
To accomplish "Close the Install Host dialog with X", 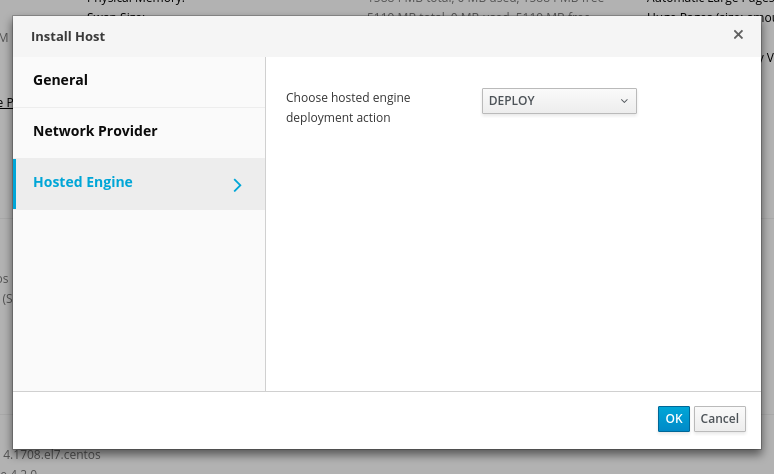I will point(738,35).
